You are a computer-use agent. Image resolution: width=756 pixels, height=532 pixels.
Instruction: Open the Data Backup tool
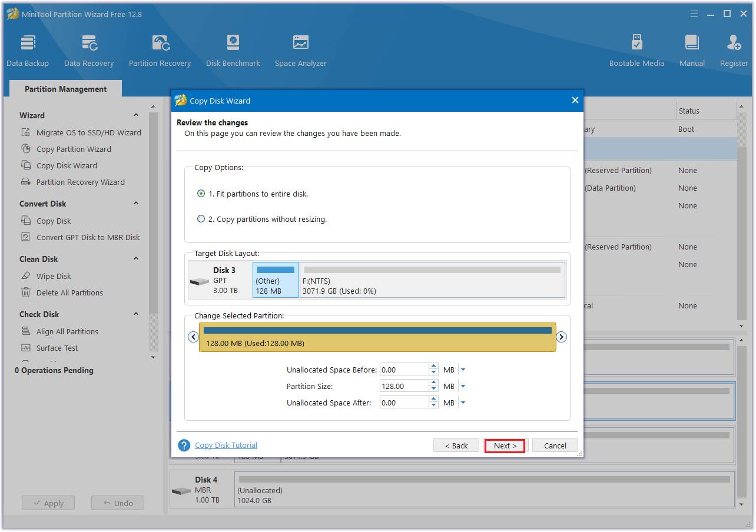(28, 51)
